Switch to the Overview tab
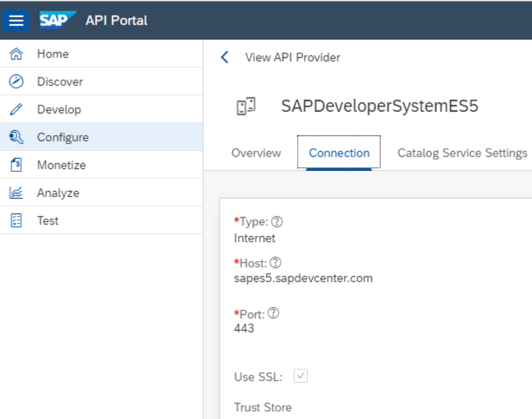Viewport: 532px width, 419px height. click(256, 153)
